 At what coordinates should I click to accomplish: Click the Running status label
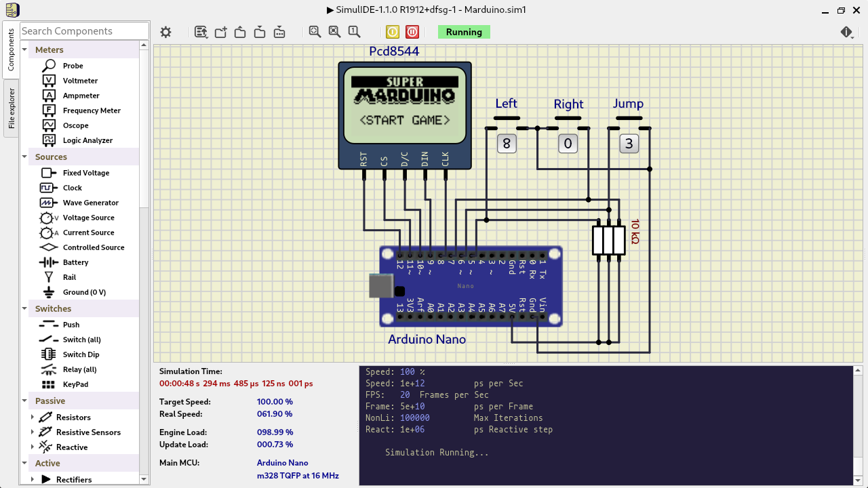(x=464, y=32)
